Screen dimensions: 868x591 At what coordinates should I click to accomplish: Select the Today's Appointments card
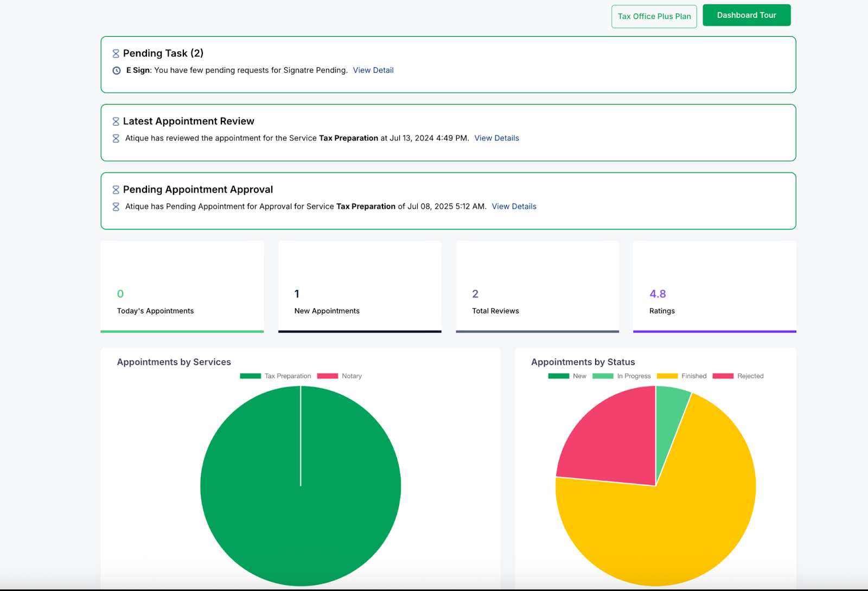click(x=182, y=287)
